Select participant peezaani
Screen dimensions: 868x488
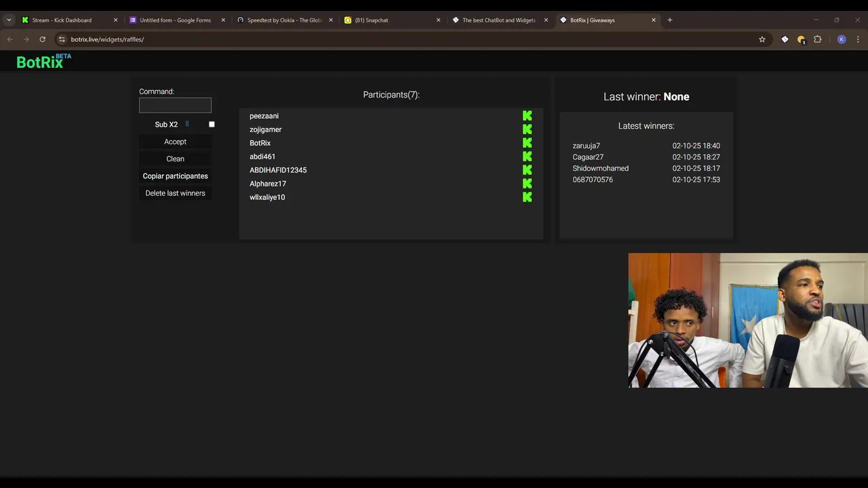click(264, 116)
